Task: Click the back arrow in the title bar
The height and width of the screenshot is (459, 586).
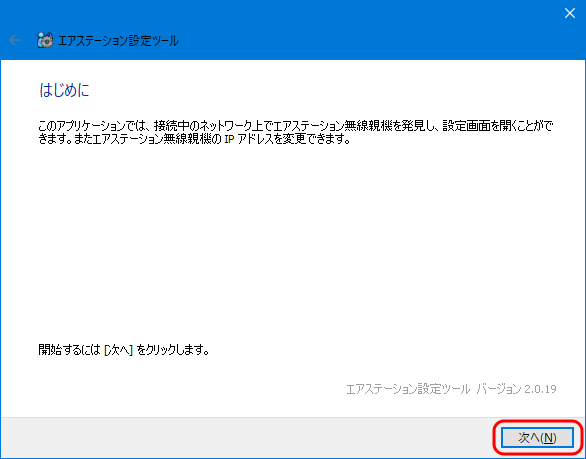Action: pos(15,40)
